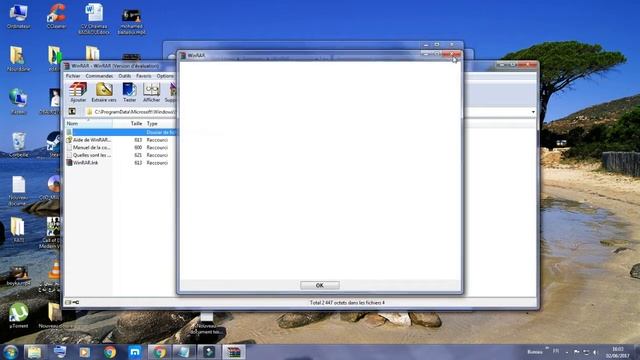Open the VLC cone desktop icon
This screenshot has width=640, height=360.
(x=54, y=276)
